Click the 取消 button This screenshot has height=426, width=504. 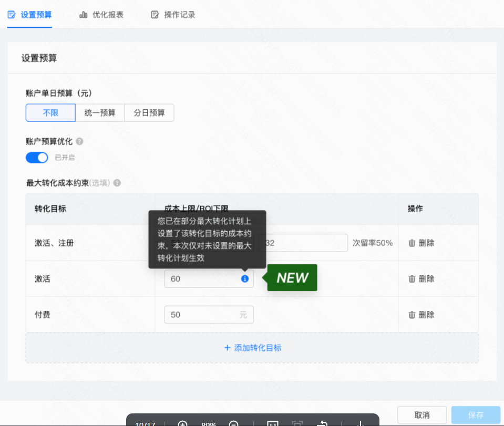[x=421, y=415]
